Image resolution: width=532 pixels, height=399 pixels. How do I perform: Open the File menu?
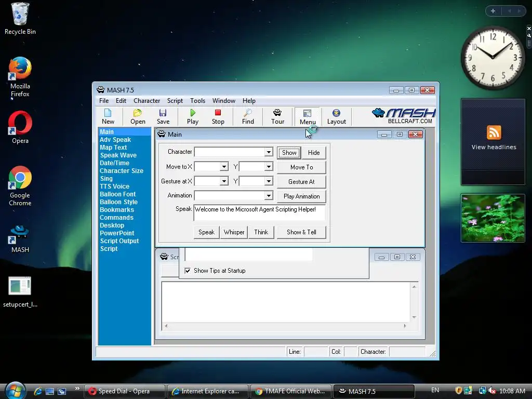(x=104, y=101)
